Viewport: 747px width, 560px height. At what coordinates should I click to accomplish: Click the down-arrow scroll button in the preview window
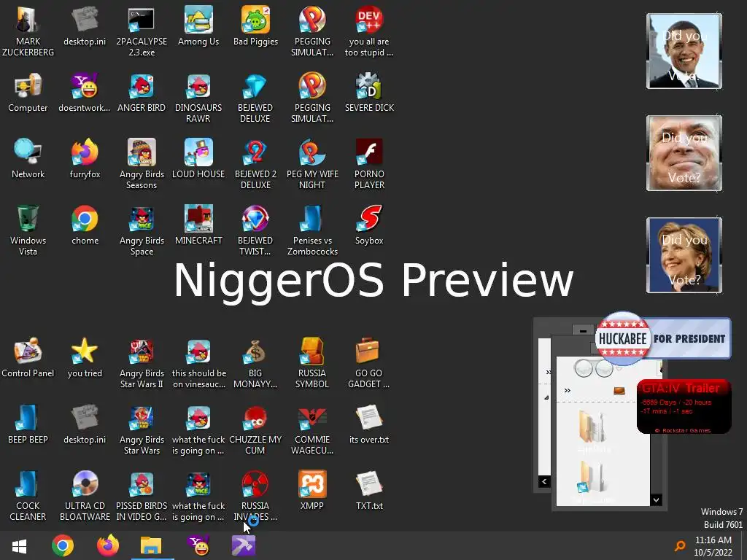[657, 500]
